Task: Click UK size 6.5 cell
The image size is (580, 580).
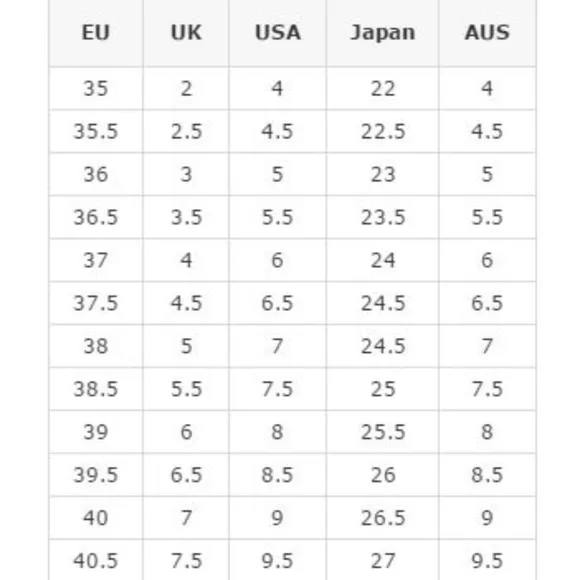Action: click(x=186, y=475)
